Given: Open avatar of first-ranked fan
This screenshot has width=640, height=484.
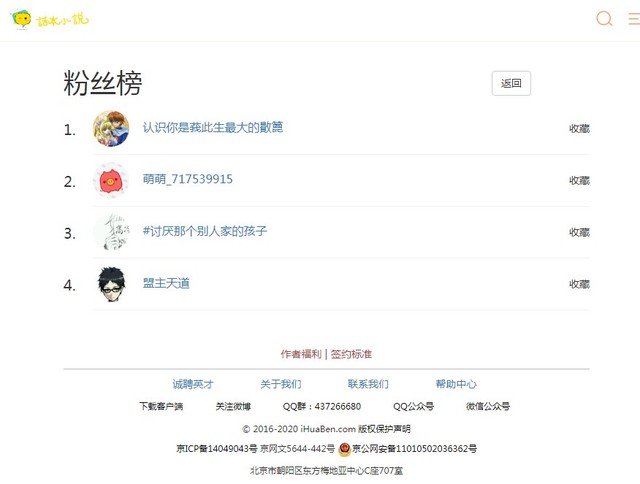Looking at the screenshot, I should click(x=111, y=129).
